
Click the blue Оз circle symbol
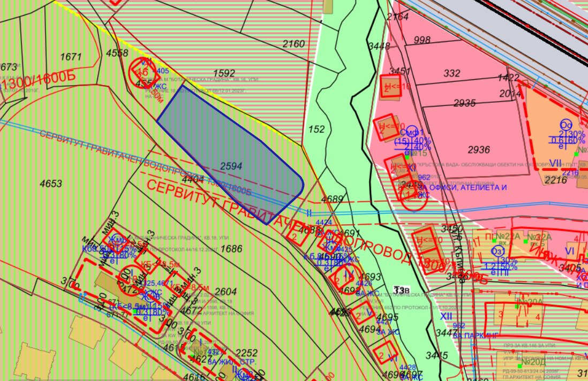point(498,251)
